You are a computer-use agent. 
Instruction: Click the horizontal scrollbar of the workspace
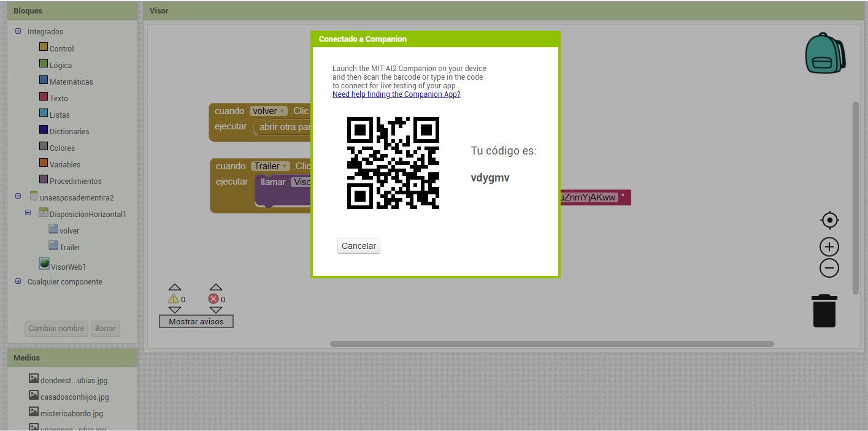tap(552, 344)
